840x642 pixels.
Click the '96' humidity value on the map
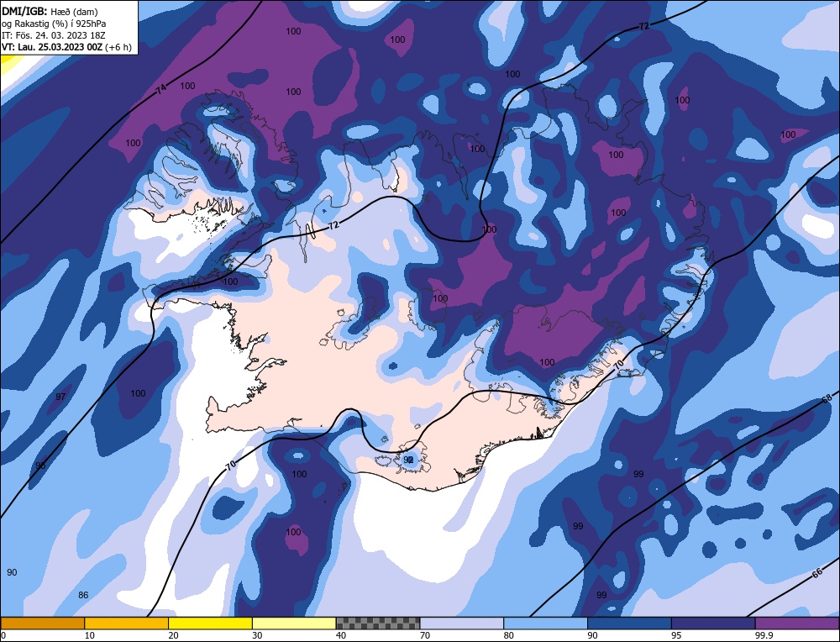click(x=40, y=466)
